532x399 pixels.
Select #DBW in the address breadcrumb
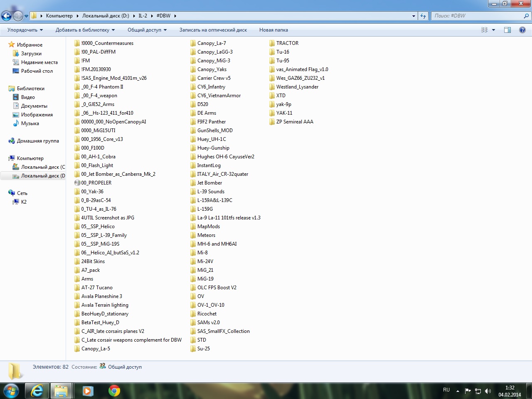163,16
